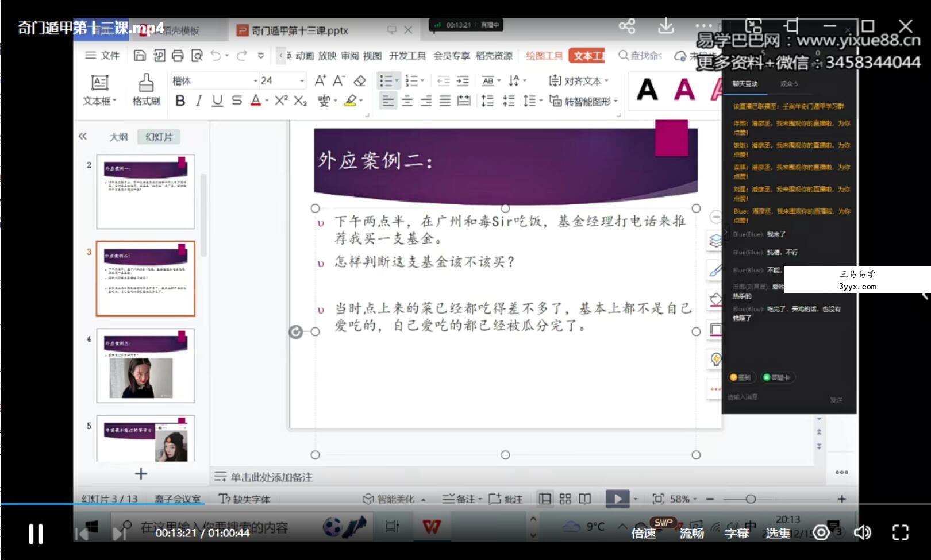Toggle bold formatting
Screen dimensions: 931x560
[180, 101]
